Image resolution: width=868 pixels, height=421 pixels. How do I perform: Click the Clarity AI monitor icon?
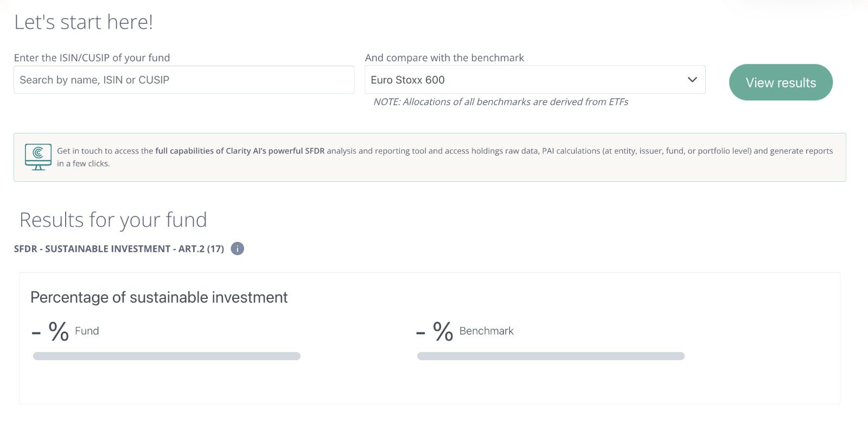(38, 157)
